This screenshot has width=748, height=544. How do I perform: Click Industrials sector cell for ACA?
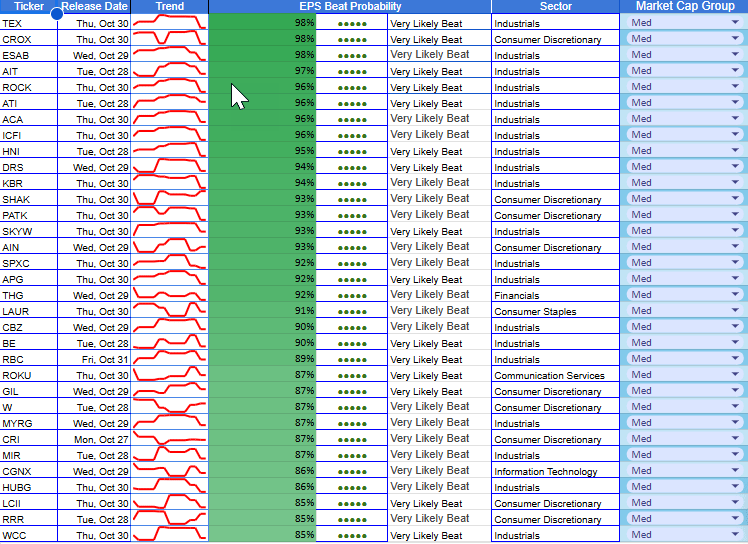(556, 119)
